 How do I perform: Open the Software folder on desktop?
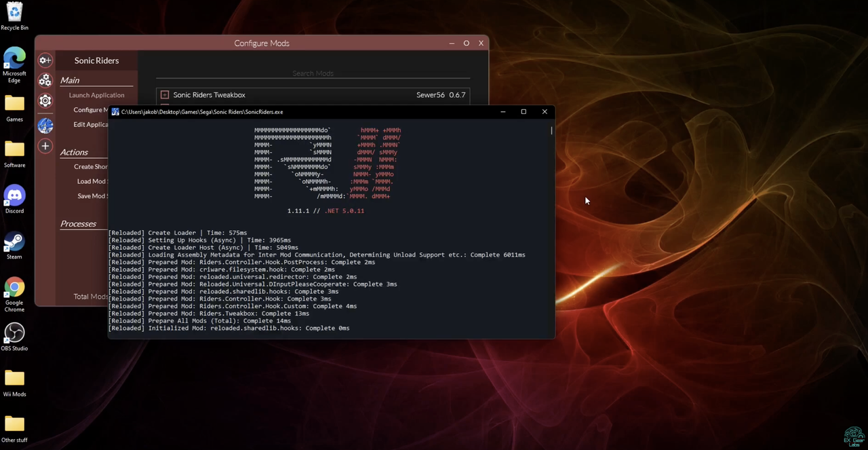pos(14,154)
